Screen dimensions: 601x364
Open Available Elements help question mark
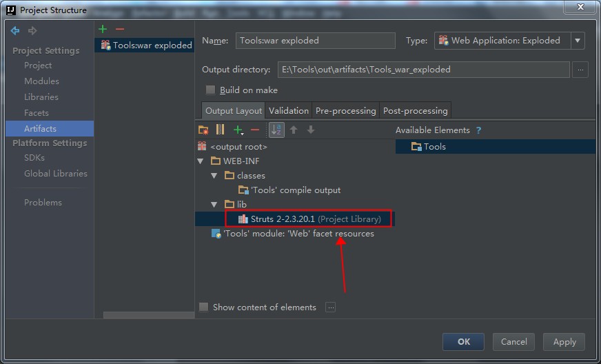click(x=478, y=130)
